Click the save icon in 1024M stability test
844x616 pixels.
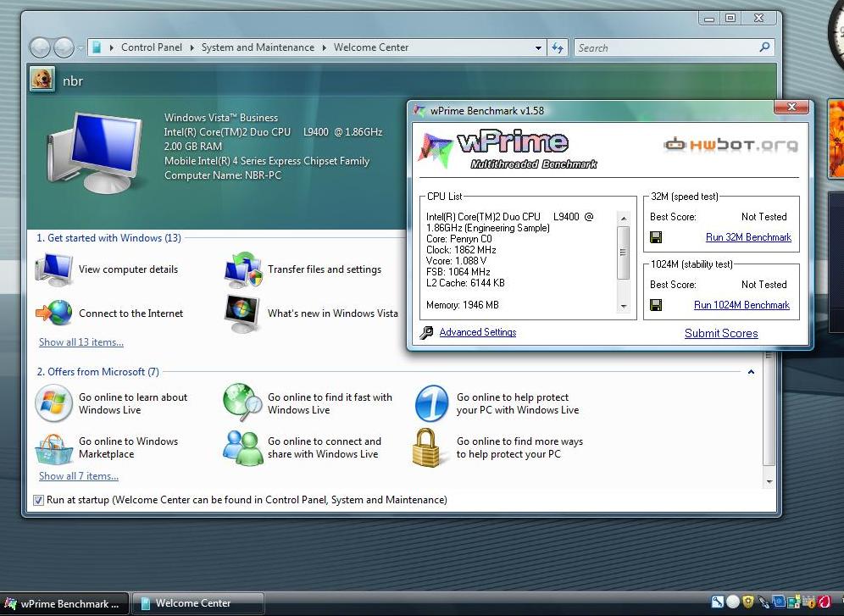point(656,305)
